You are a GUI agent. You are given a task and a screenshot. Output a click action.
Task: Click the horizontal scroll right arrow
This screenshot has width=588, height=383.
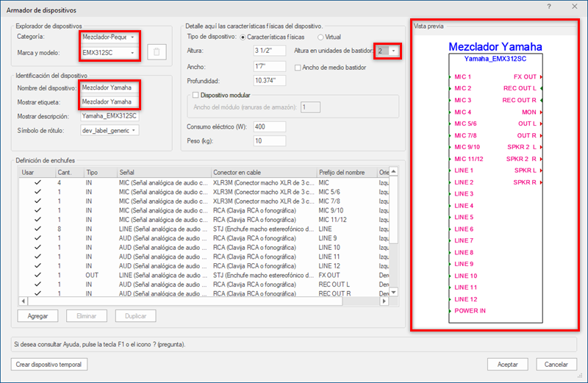click(x=384, y=301)
